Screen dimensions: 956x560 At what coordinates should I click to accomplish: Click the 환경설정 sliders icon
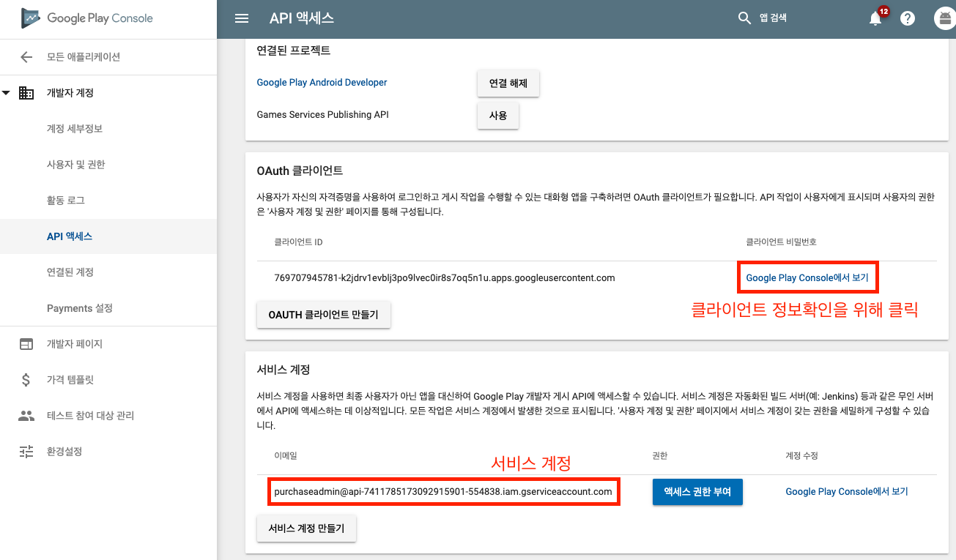[26, 452]
